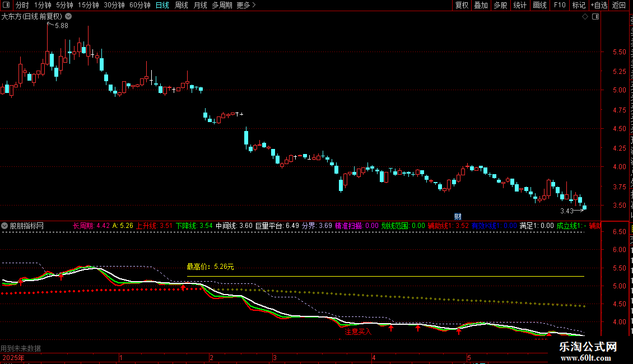The height and width of the screenshot is (364, 633).
Task: Switch to 周线 weekly chart
Action: tap(181, 5)
